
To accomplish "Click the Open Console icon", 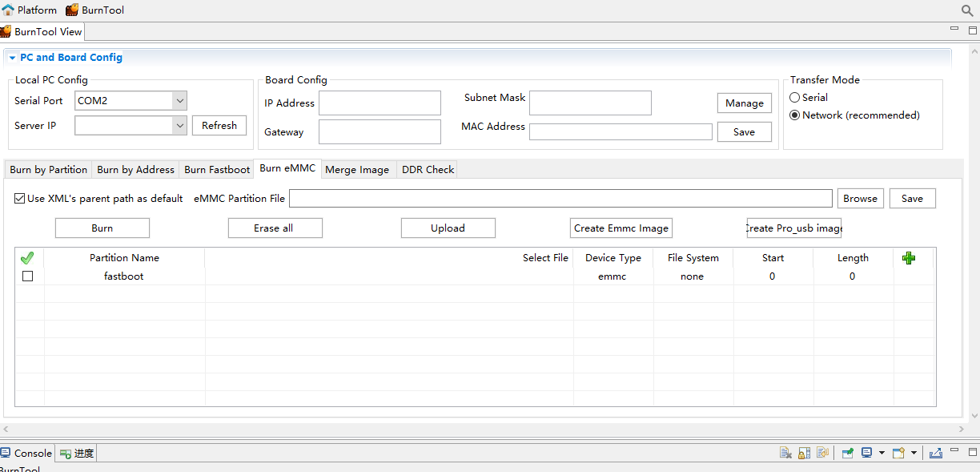I will click(x=898, y=453).
